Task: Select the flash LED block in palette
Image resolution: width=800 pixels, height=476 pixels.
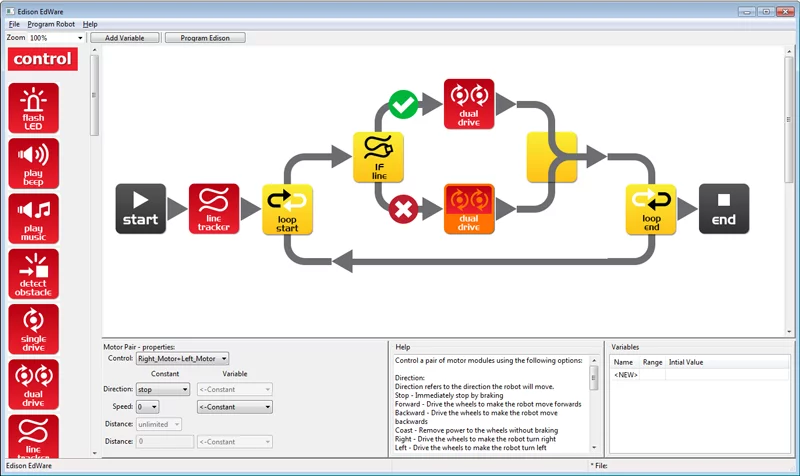Action: point(34,108)
